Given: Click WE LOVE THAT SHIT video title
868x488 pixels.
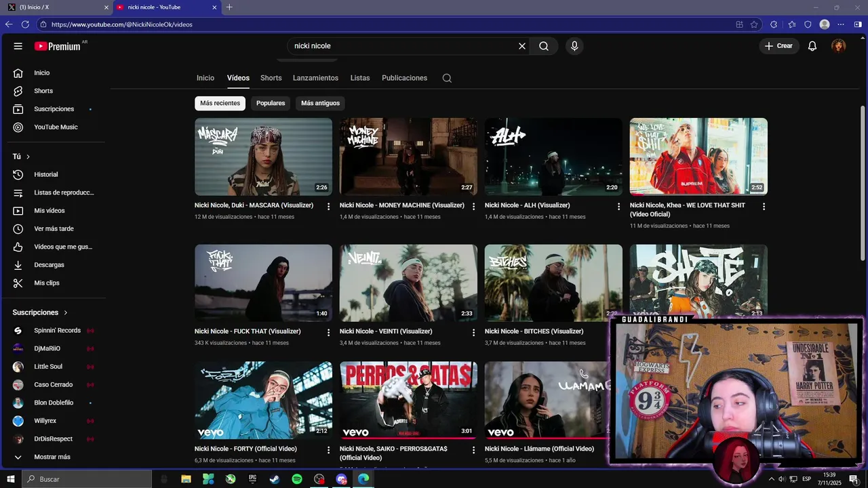Looking at the screenshot, I should (x=688, y=209).
